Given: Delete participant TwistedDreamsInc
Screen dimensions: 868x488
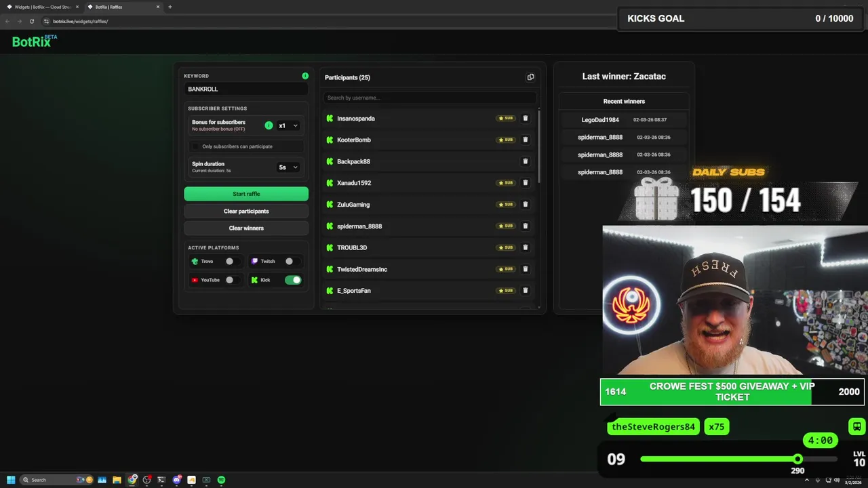Looking at the screenshot, I should pos(525,269).
